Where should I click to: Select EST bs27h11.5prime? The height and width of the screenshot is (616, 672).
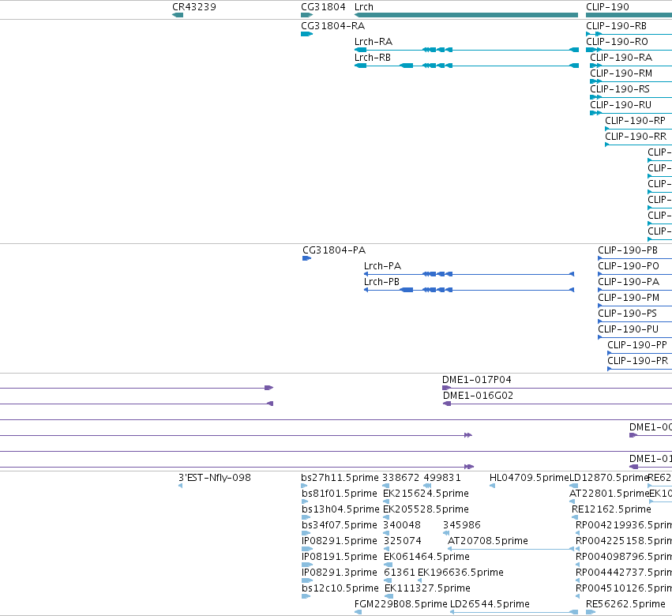[340, 478]
